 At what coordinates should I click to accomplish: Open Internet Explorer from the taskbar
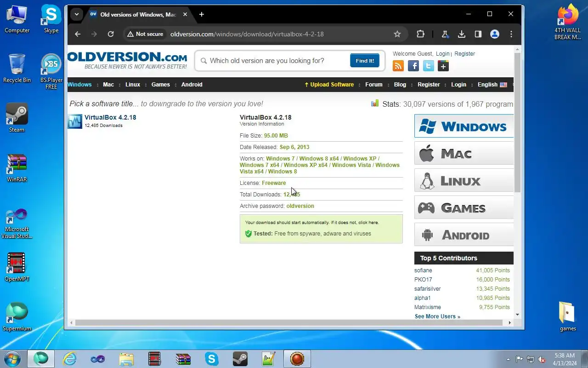point(70,359)
